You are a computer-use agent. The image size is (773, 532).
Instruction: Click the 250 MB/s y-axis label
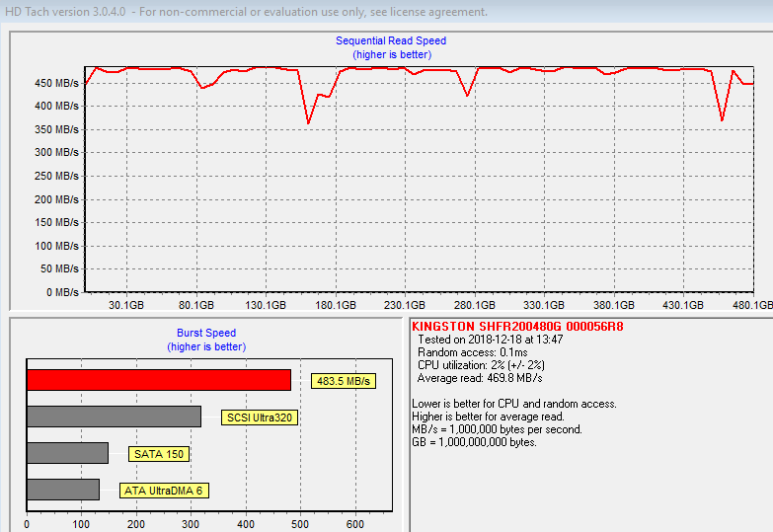point(56,176)
